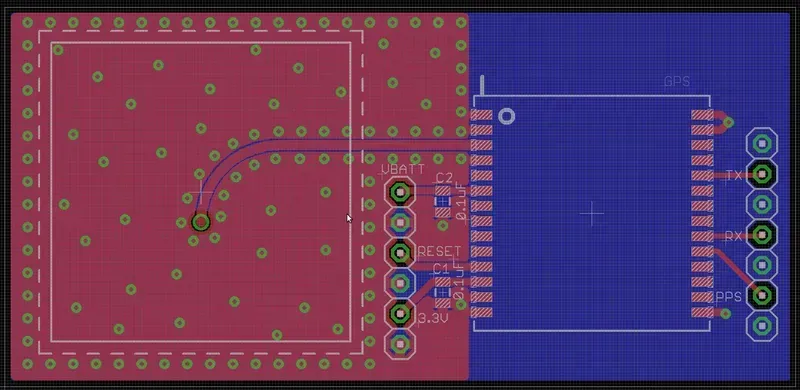Select the topmost pad of right header

pyautogui.click(x=762, y=143)
